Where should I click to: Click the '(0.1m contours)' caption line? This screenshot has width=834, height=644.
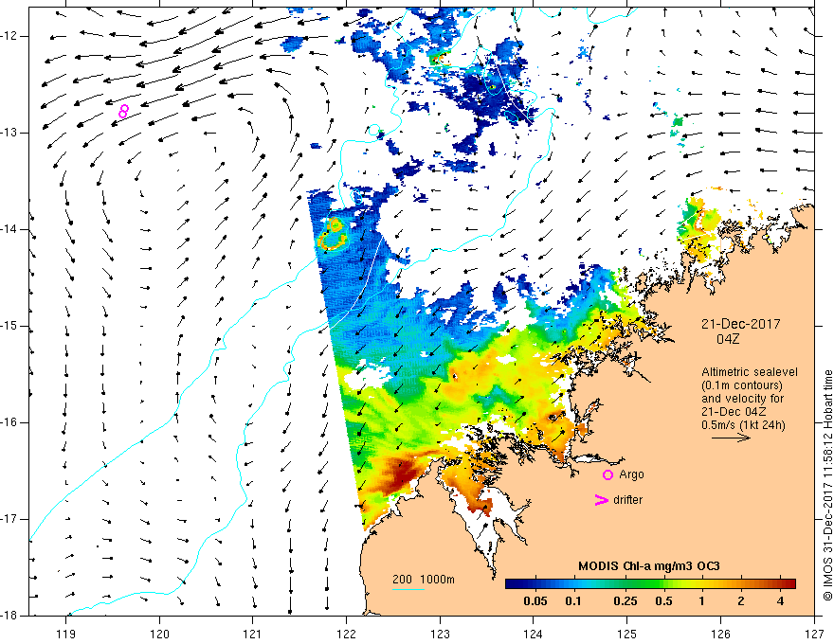tap(742, 385)
